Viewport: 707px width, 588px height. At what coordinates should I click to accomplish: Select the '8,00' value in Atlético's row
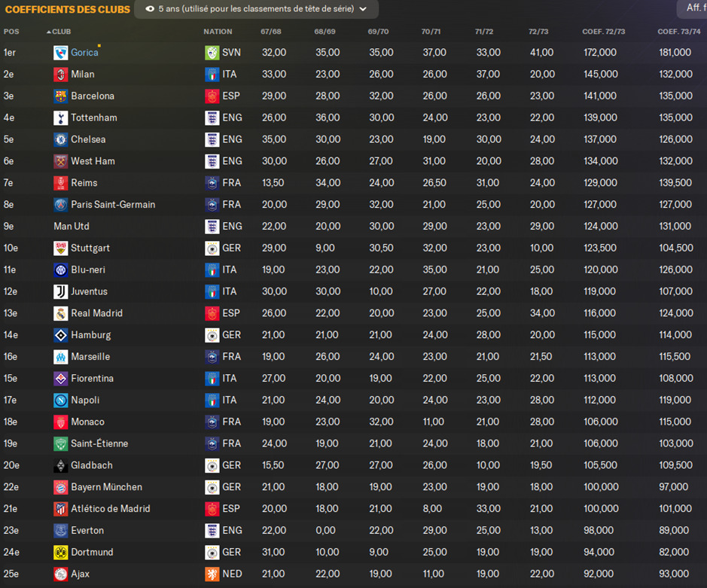pos(432,509)
